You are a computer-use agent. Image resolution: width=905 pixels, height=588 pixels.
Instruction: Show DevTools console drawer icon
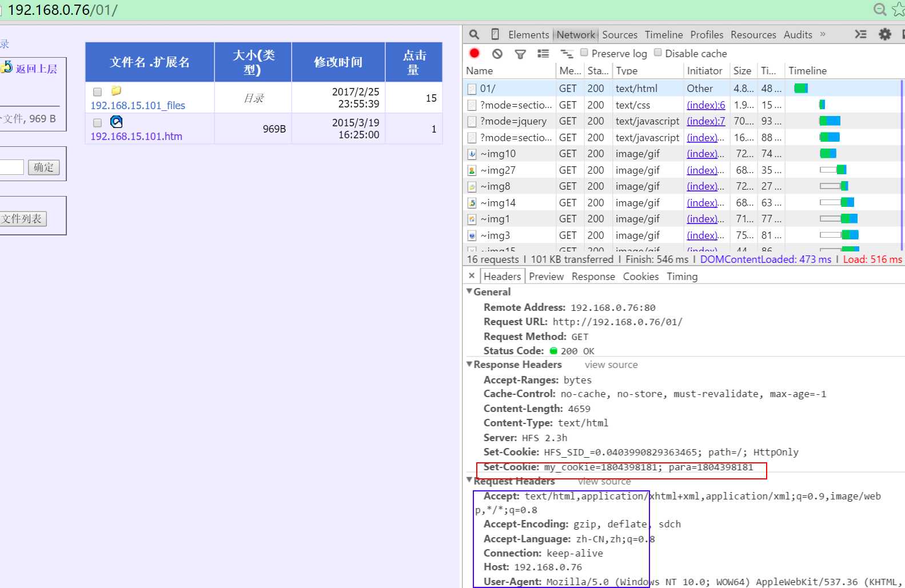pyautogui.click(x=860, y=34)
